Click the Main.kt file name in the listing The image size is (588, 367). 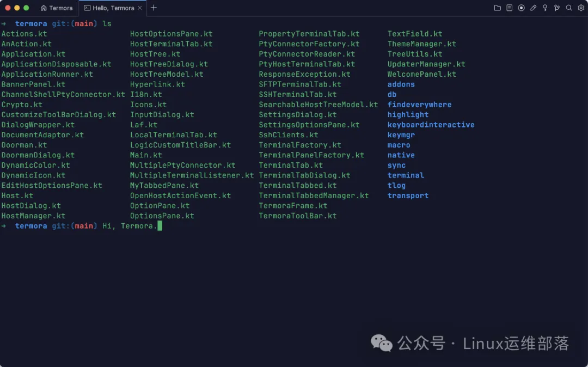tap(146, 155)
